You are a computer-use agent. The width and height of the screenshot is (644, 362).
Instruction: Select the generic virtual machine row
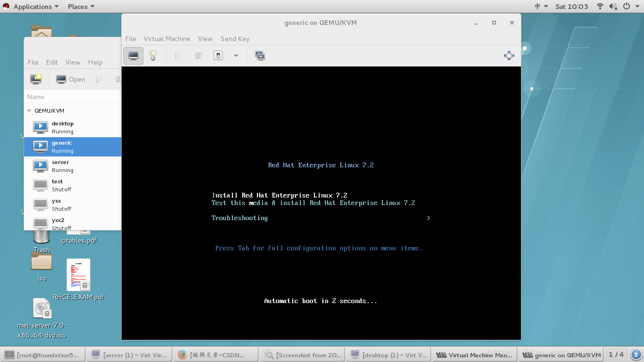click(x=73, y=147)
